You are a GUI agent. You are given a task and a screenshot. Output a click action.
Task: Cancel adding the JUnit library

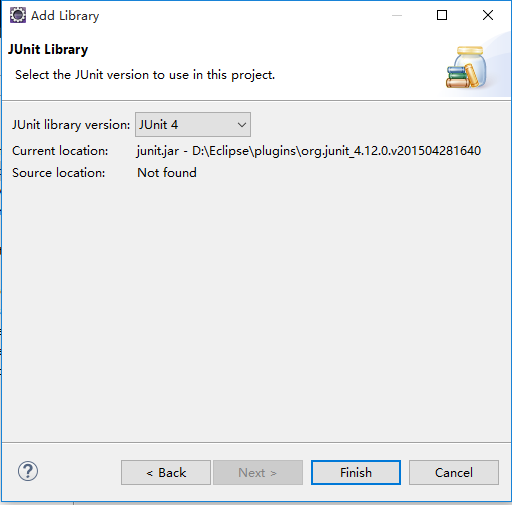454,473
